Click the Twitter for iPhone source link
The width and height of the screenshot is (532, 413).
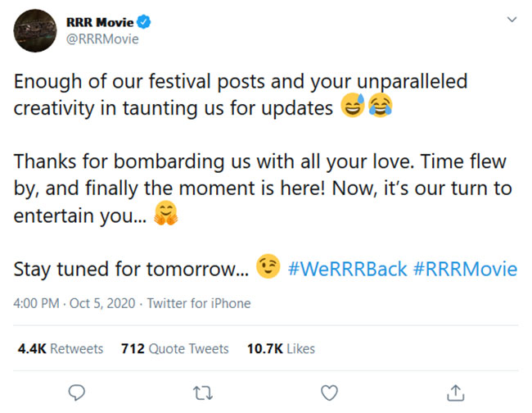199,303
